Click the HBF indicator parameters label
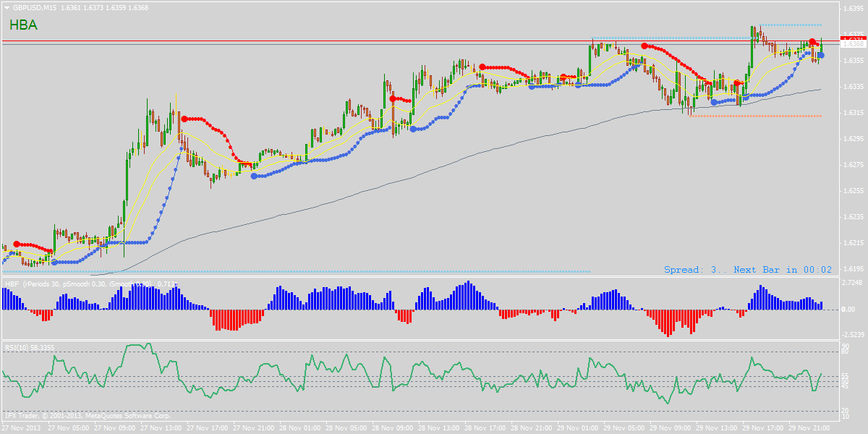 coord(90,284)
